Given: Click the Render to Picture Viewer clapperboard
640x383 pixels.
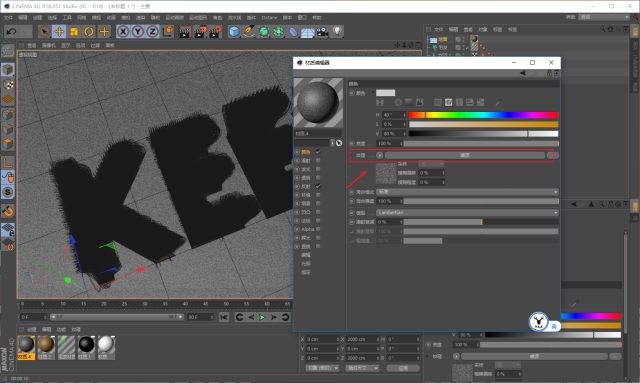Looking at the screenshot, I should click(x=200, y=31).
